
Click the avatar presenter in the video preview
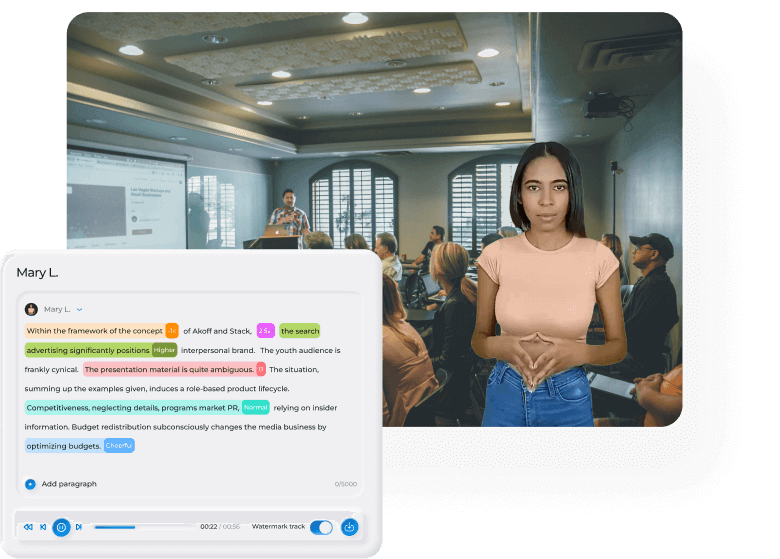point(547,284)
